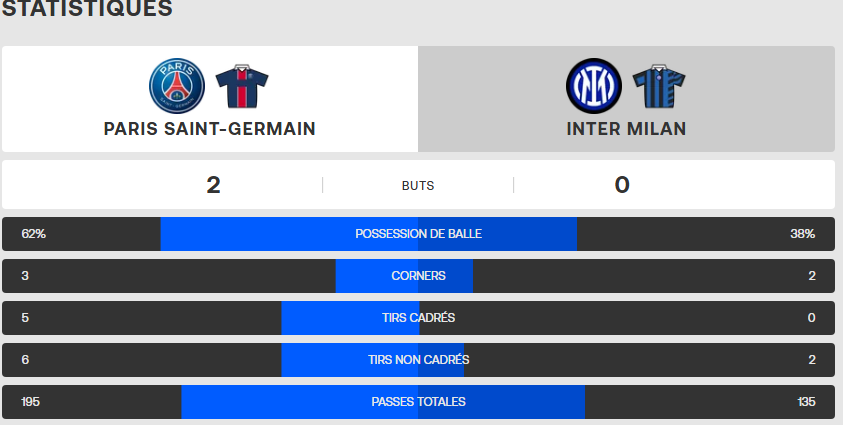Image resolution: width=843 pixels, height=425 pixels.
Task: Click the PSG jersey icon
Action: [243, 86]
